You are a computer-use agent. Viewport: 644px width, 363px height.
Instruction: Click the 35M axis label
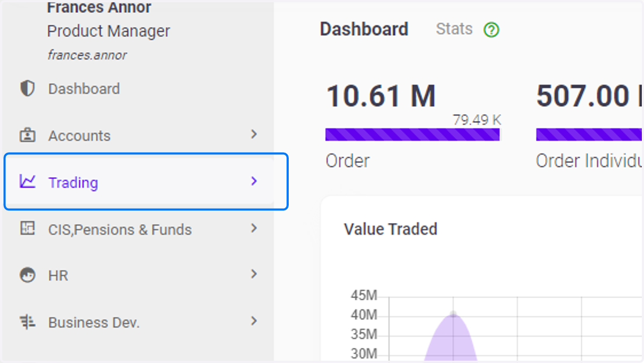click(x=364, y=335)
